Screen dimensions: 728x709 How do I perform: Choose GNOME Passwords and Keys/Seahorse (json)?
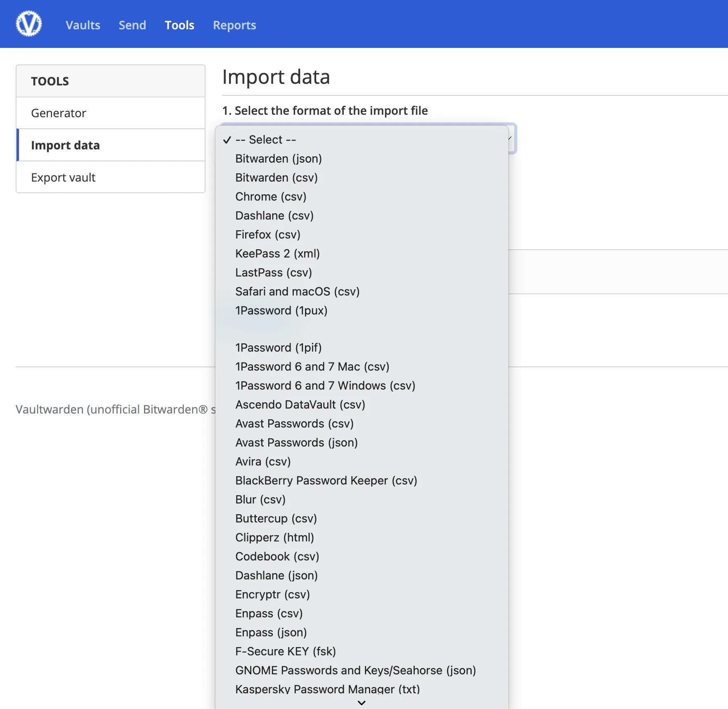356,670
